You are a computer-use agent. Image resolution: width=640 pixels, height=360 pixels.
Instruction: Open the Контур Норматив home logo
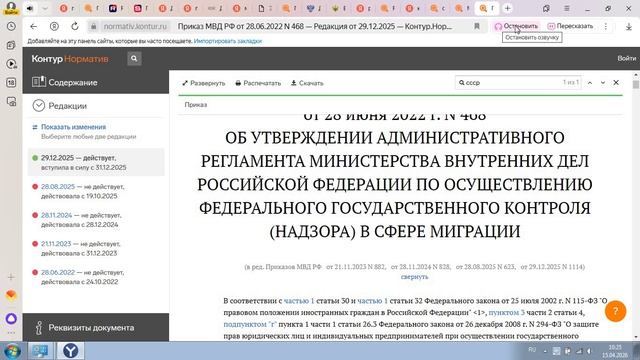70,59
